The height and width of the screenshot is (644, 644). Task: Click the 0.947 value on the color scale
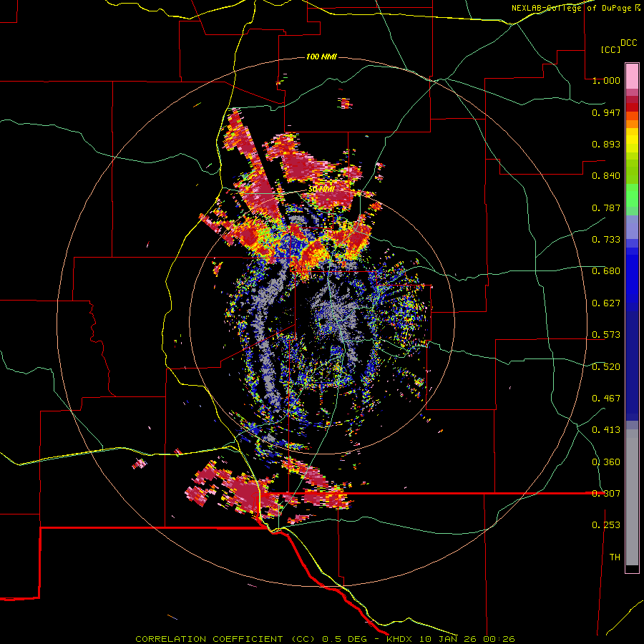[606, 112]
